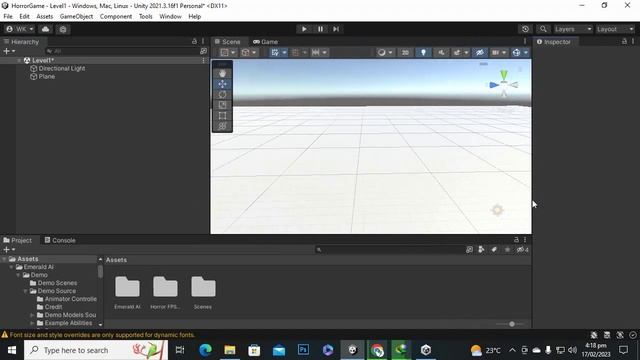Image resolution: width=640 pixels, height=360 pixels.
Task: Open Microsoft Edge from the taskbar
Action: 205,350
